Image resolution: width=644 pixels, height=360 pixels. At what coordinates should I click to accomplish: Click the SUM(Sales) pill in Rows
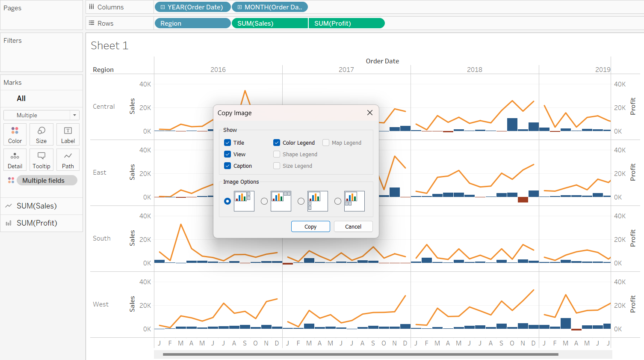tap(269, 24)
